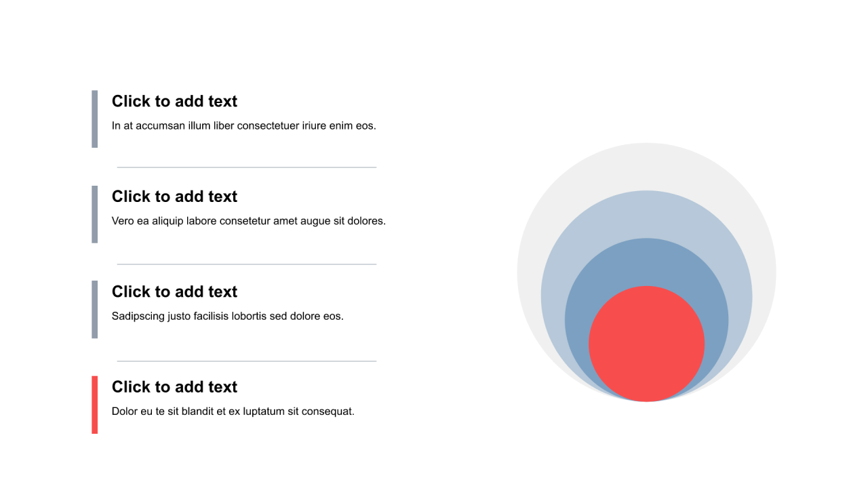The width and height of the screenshot is (868, 488).
Task: Select the red innermost circle
Action: pos(647,344)
